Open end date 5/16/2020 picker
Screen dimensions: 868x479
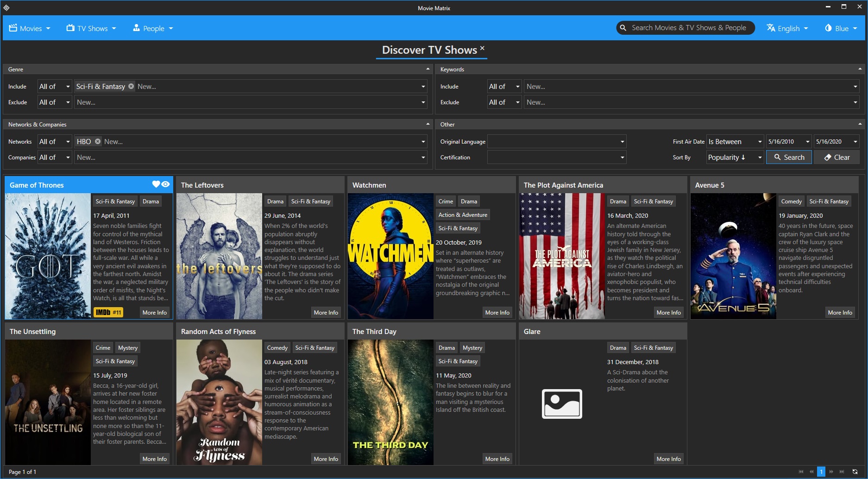point(837,141)
